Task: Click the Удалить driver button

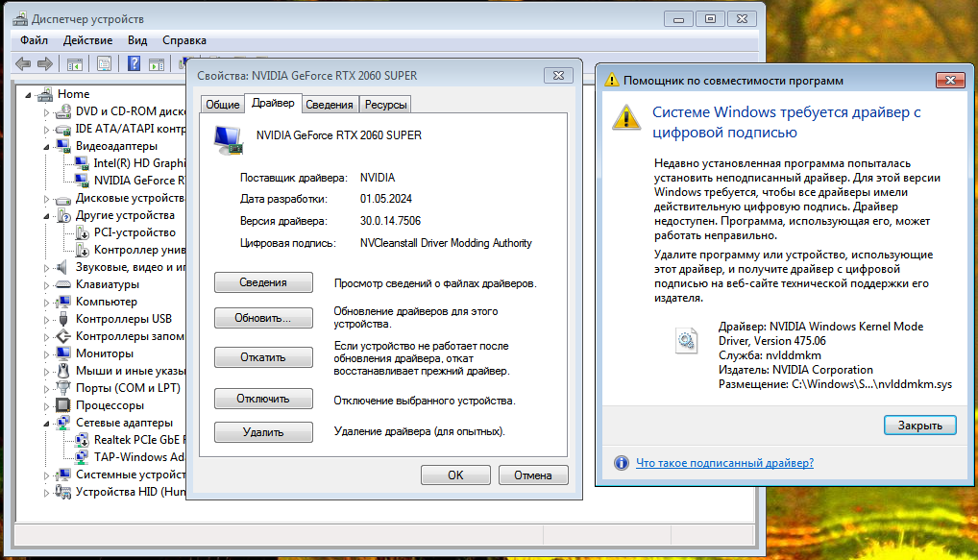Action: click(x=263, y=432)
